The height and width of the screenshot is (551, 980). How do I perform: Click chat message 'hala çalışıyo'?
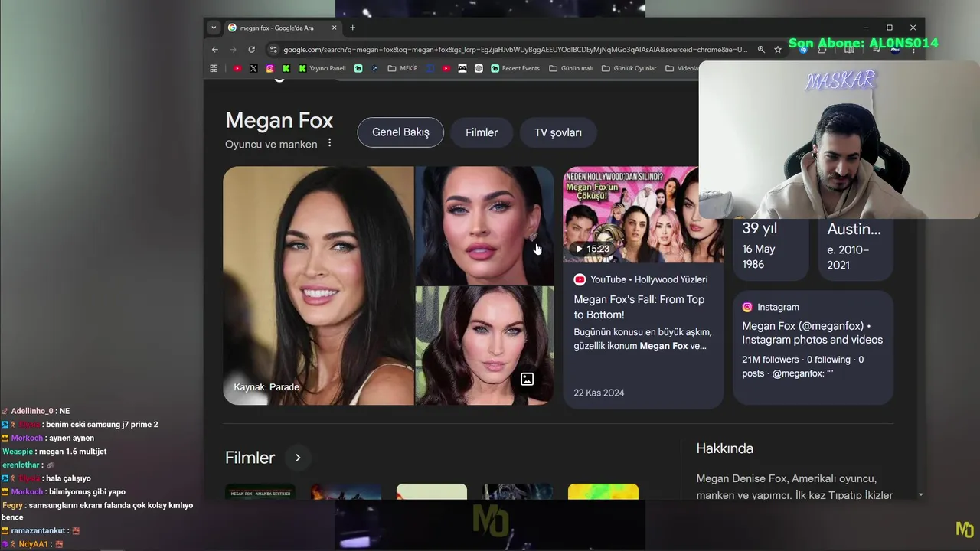pos(68,478)
